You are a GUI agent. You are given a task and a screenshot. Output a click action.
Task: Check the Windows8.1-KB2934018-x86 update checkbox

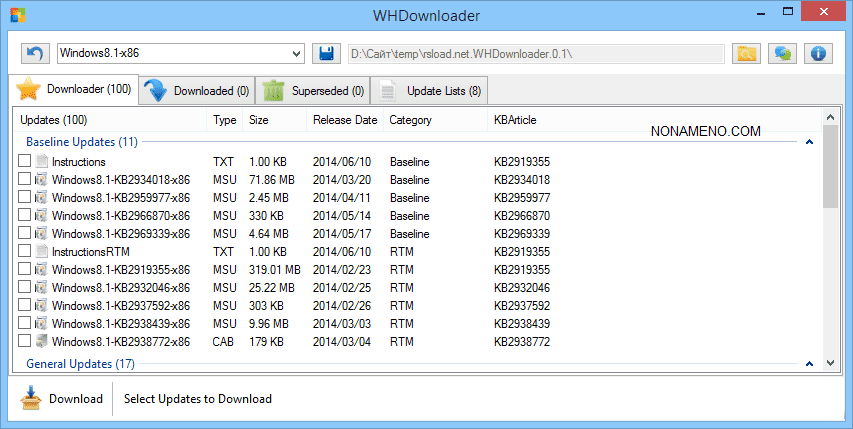tap(25, 180)
